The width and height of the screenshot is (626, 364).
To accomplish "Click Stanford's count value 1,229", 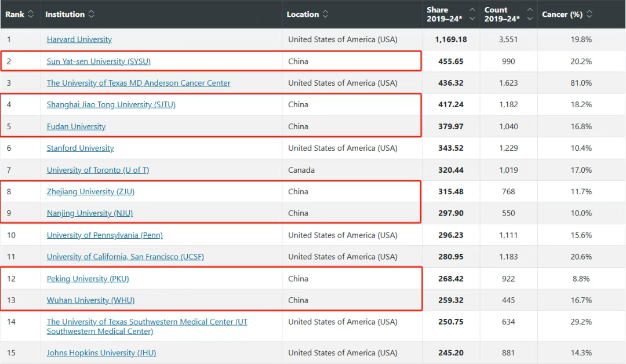I will [508, 148].
